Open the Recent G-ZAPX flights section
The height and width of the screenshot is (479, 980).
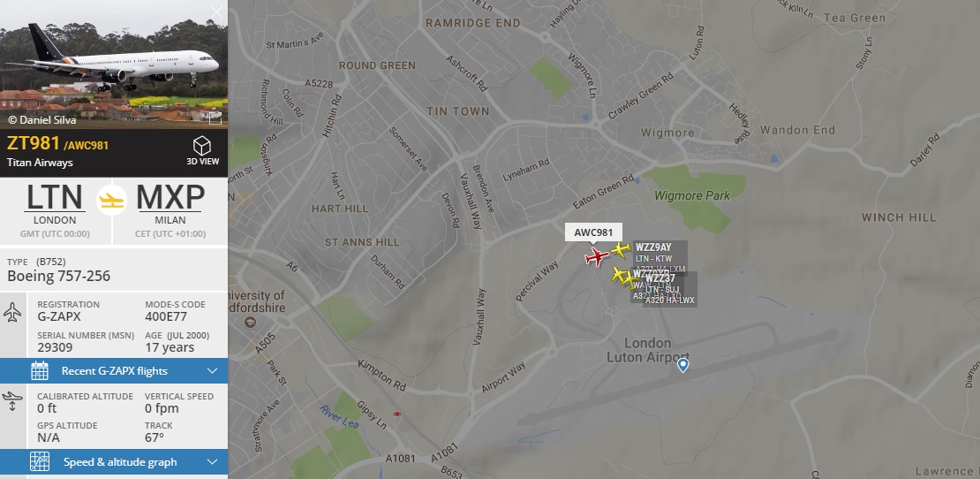click(114, 371)
